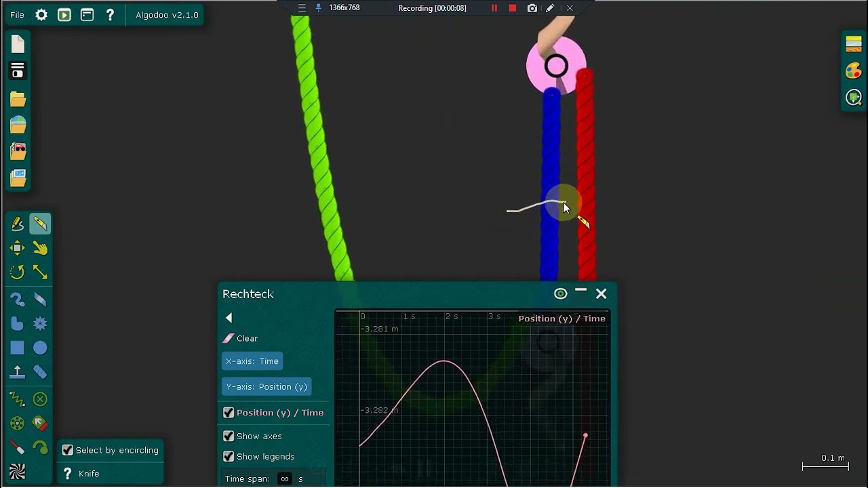Select the Fixate tool
The image size is (868, 488).
coord(40,399)
